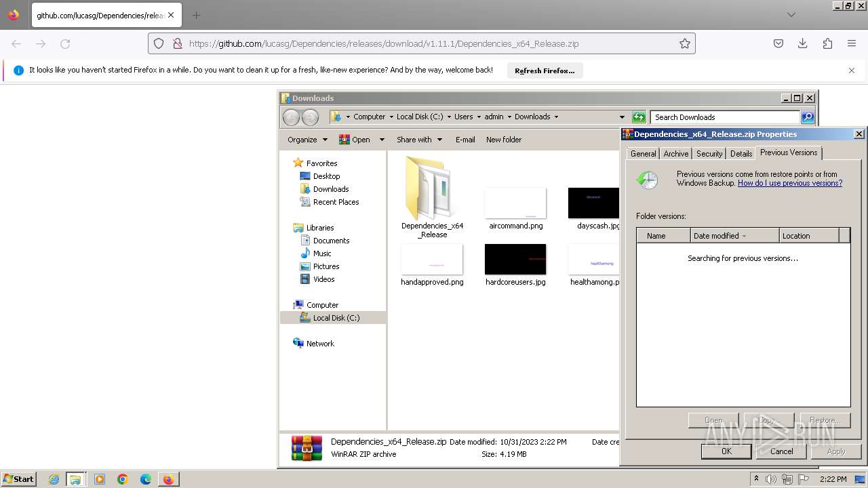868x488 pixels.
Task: Click the Explorer forward button in Downloads
Action: coord(310,117)
